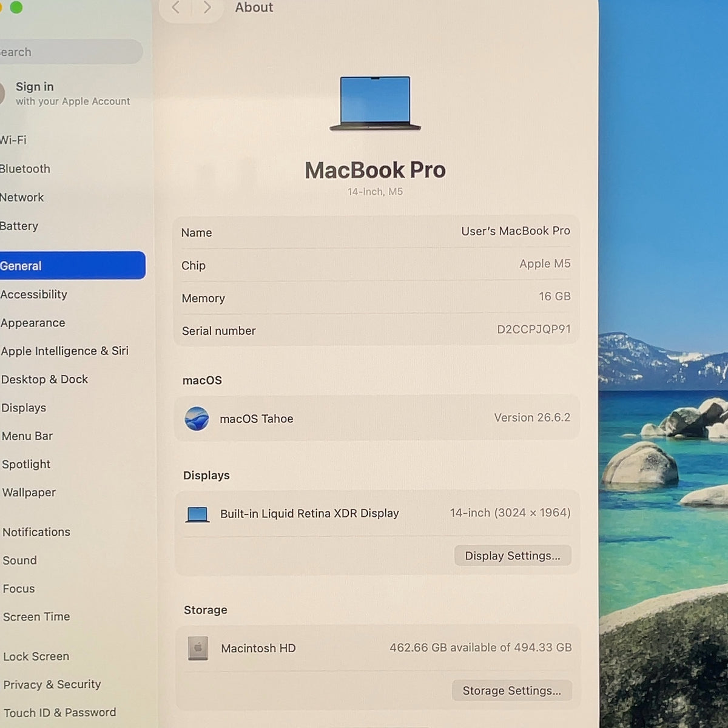Click the macOS Tahoe icon
The width and height of the screenshot is (728, 728).
point(197,419)
